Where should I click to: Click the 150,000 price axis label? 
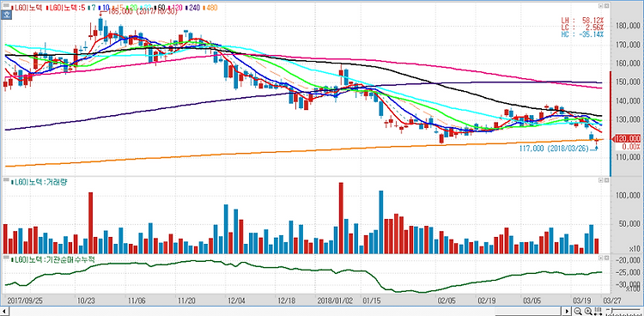point(629,82)
